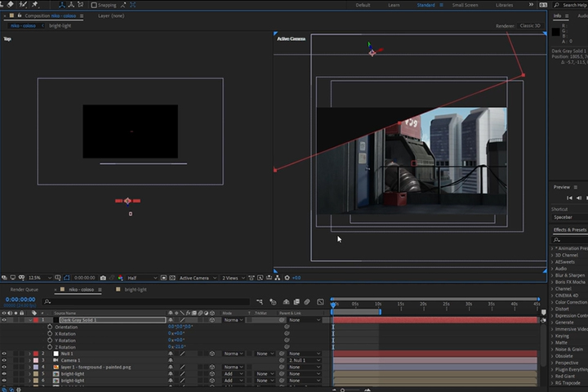Enable the Snapping checkbox

click(94, 5)
